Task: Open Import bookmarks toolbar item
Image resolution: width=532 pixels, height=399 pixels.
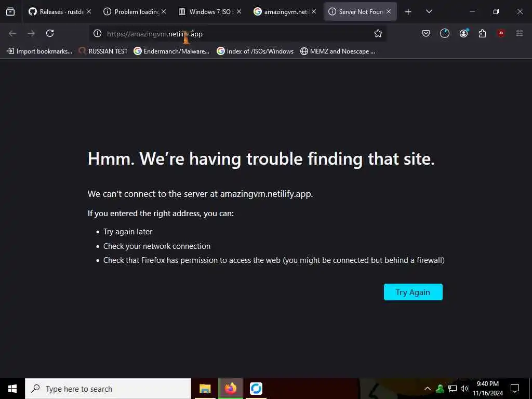Action: 39,51
